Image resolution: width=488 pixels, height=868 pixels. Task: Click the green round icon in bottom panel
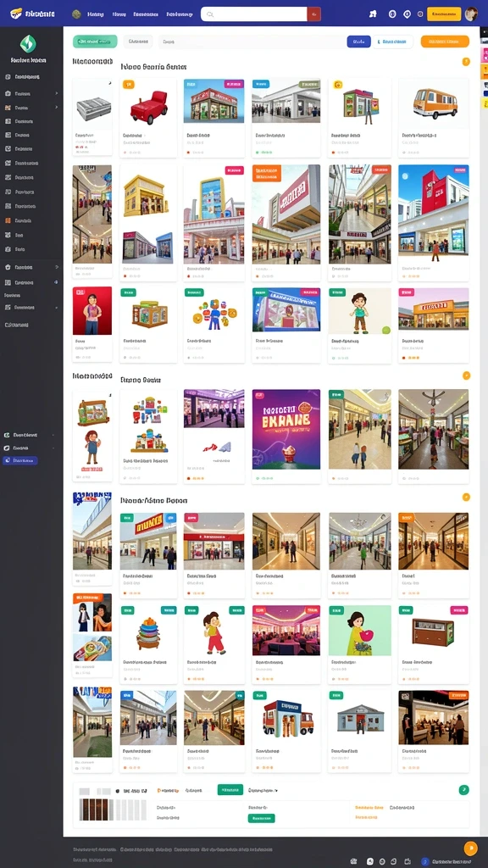tap(463, 789)
